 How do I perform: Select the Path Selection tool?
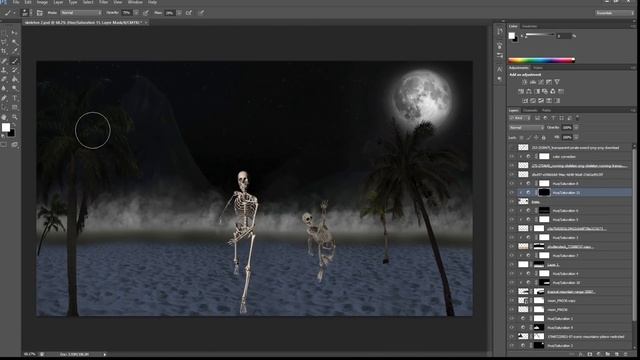tap(4, 107)
